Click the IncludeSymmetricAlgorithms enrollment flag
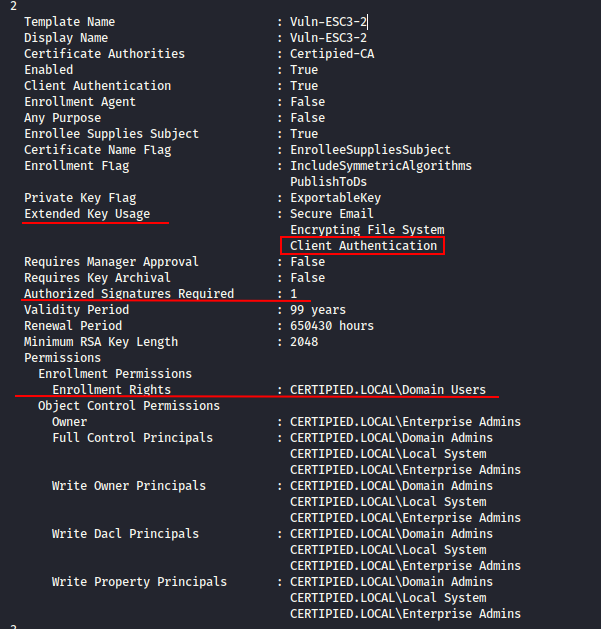 click(x=381, y=166)
